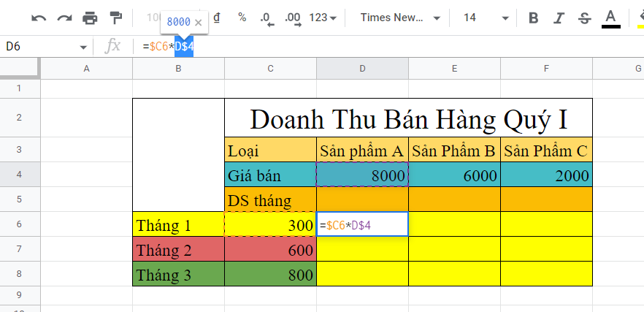Open the 123 number format dropdown
This screenshot has width=644, height=312.
tap(323, 18)
